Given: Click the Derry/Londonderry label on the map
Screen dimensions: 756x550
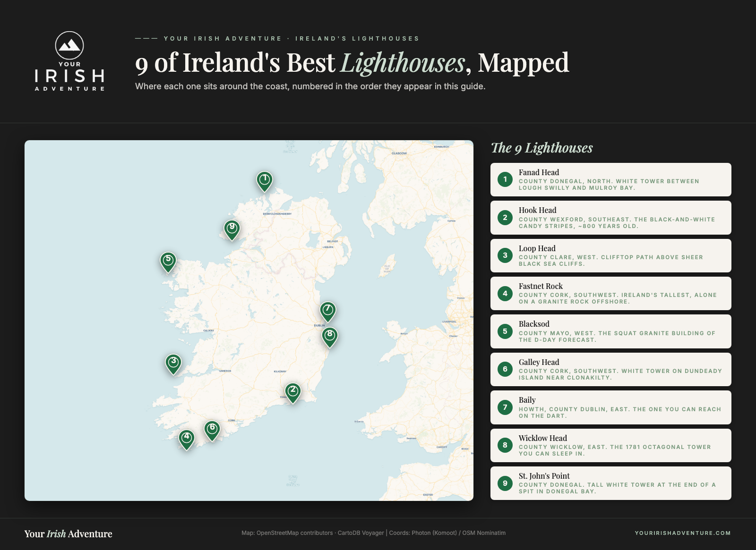Looking at the screenshot, I should pyautogui.click(x=277, y=214).
